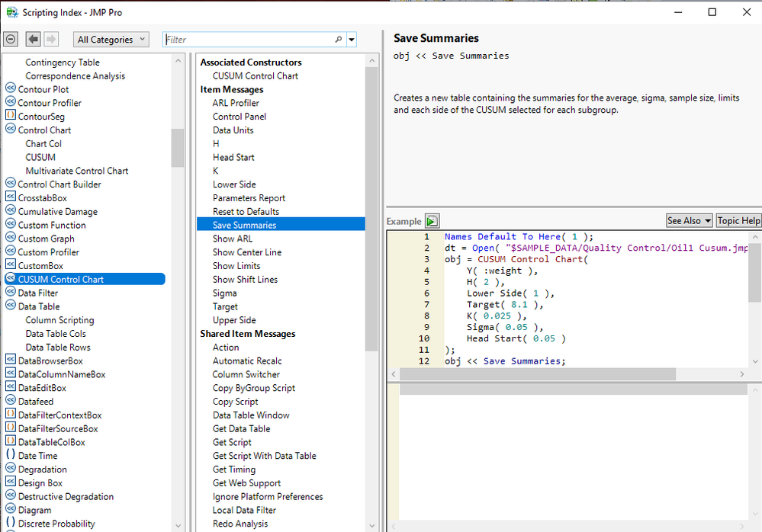Click the ContourSeg brackets icon
Image resolution: width=762 pixels, height=532 pixels.
(x=11, y=116)
